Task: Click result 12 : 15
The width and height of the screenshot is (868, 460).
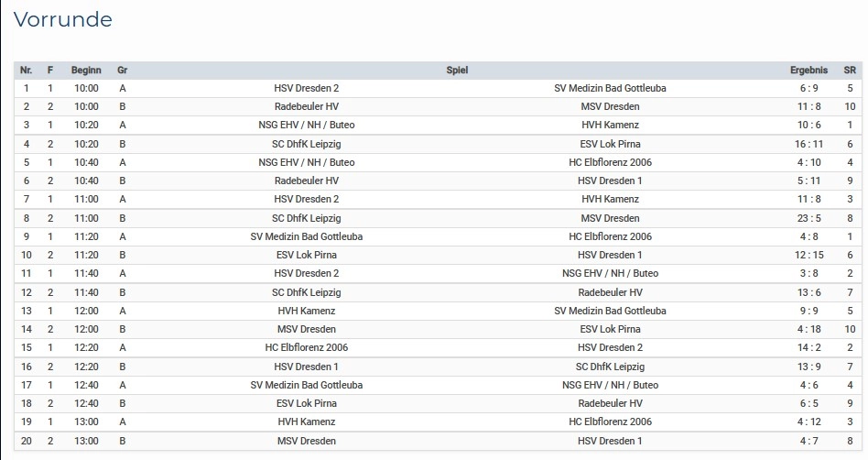Action: (808, 255)
